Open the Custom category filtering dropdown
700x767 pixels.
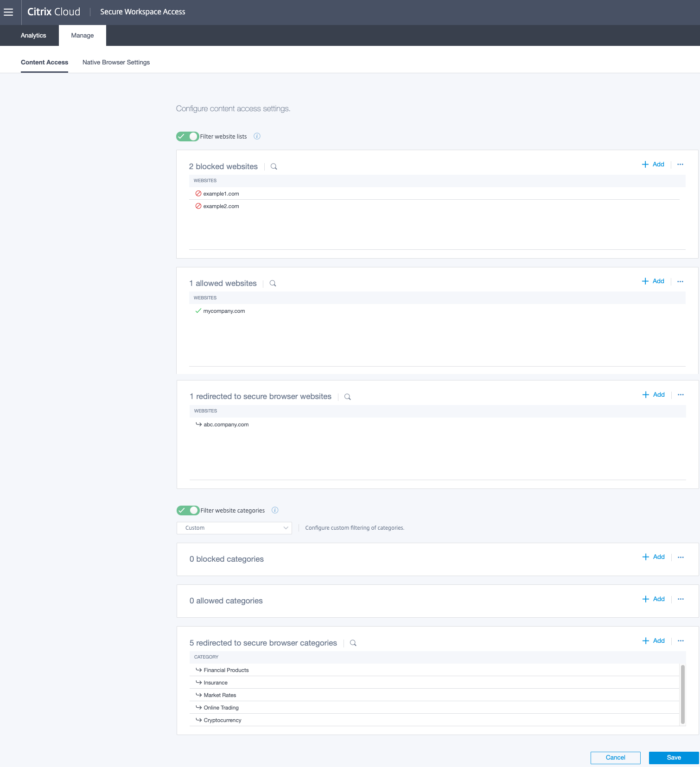pos(235,528)
